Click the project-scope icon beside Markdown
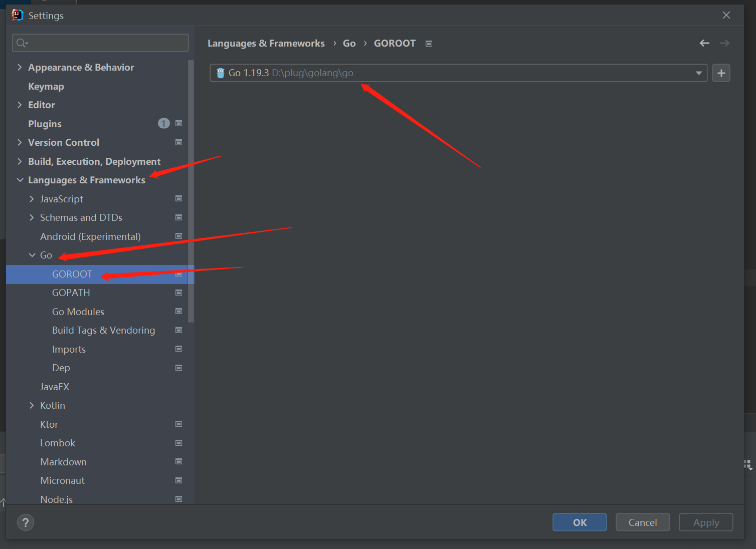 pyautogui.click(x=178, y=462)
